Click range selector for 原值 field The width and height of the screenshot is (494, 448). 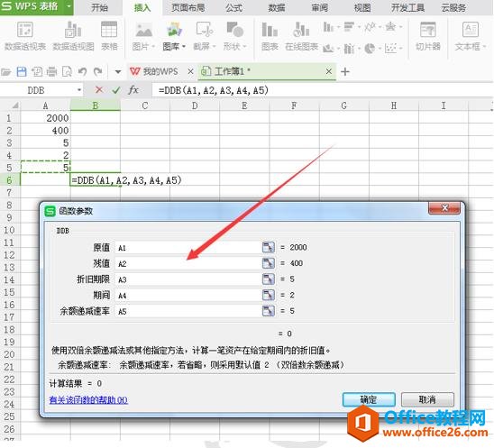click(x=268, y=247)
